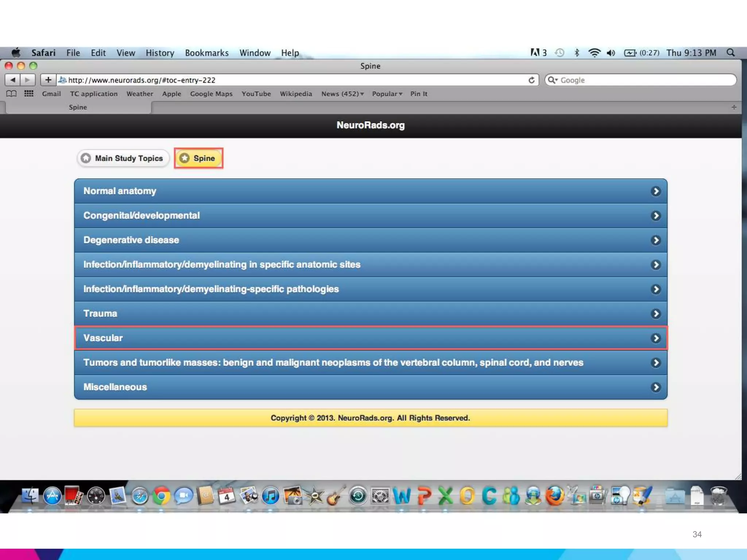Click the Safari back arrow button
747x560 pixels.
pyautogui.click(x=13, y=80)
